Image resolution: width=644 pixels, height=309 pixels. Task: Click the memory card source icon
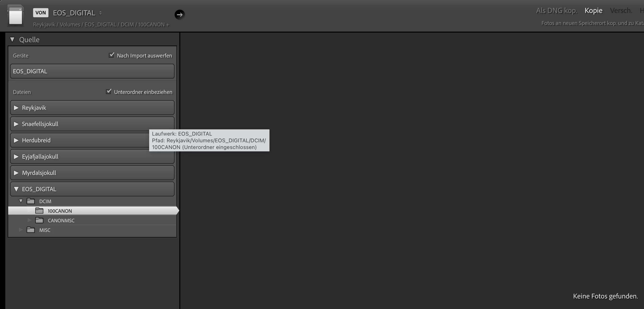pos(16,16)
